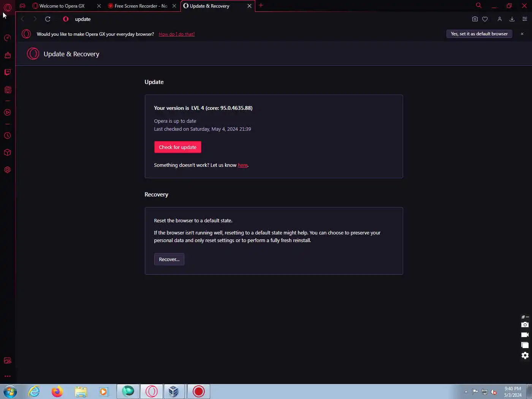The height and width of the screenshot is (399, 532).
Task: Close the Welcome to Opera GX tab
Action: (x=99, y=6)
